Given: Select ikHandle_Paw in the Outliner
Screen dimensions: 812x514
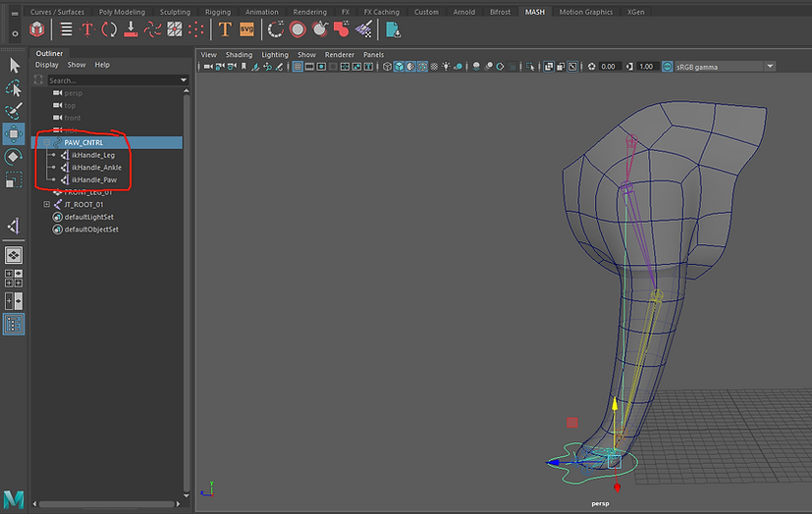Looking at the screenshot, I should 94,180.
